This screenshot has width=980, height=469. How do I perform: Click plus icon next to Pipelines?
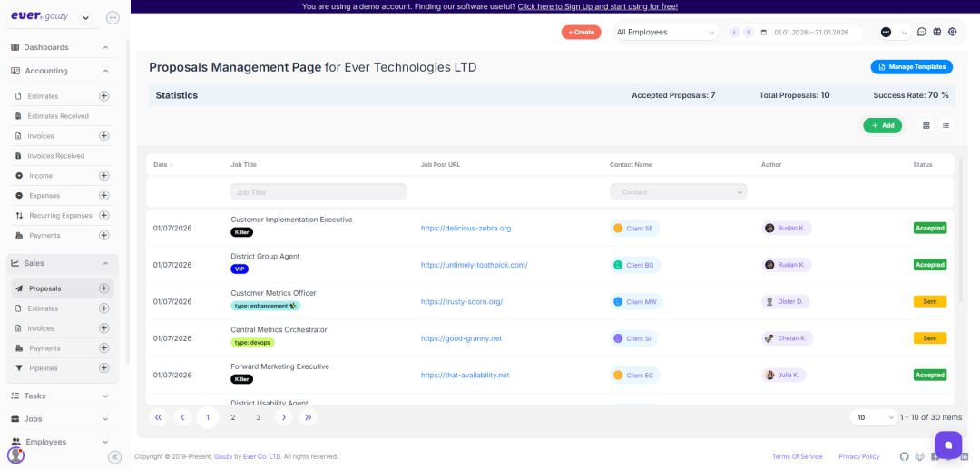point(103,368)
